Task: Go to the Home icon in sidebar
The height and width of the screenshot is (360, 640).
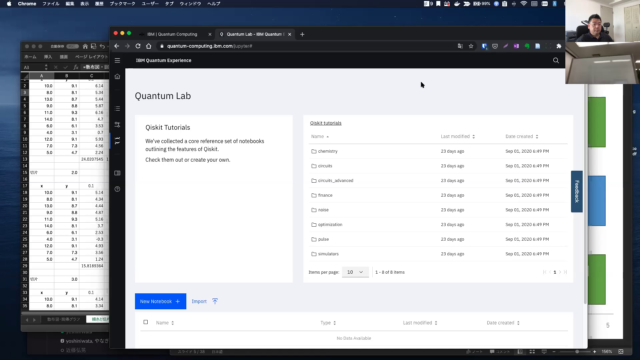Action: pyautogui.click(x=117, y=76)
